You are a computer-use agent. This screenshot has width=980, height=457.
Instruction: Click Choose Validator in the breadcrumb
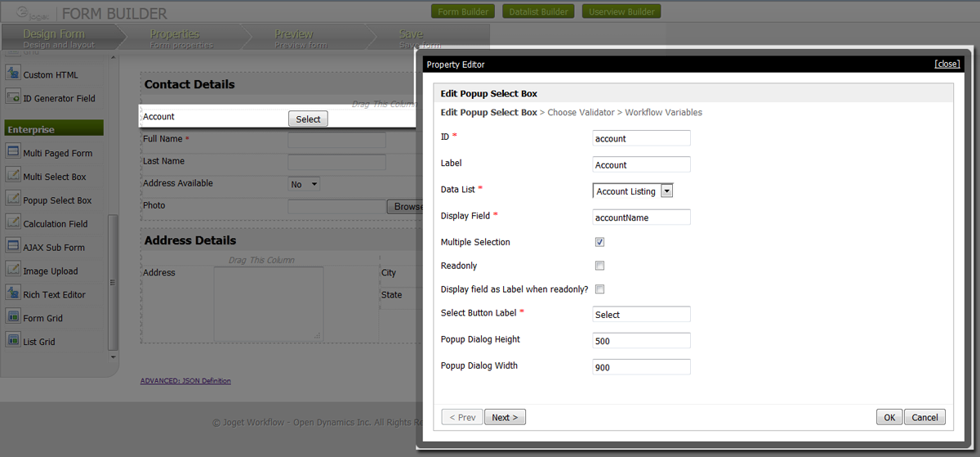581,113
